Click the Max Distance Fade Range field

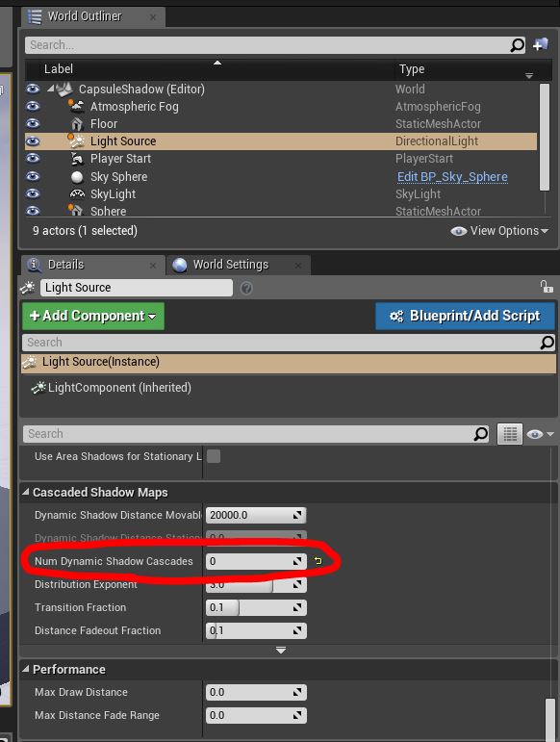point(256,715)
